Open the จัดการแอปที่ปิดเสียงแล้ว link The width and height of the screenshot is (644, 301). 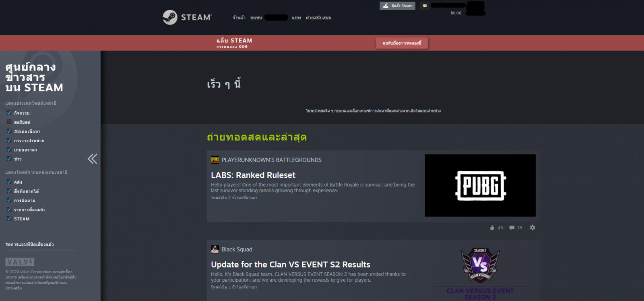29,244
